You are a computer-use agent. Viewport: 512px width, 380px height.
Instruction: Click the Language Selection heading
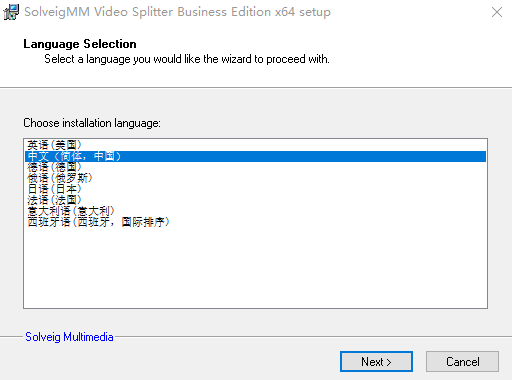pyautogui.click(x=80, y=44)
